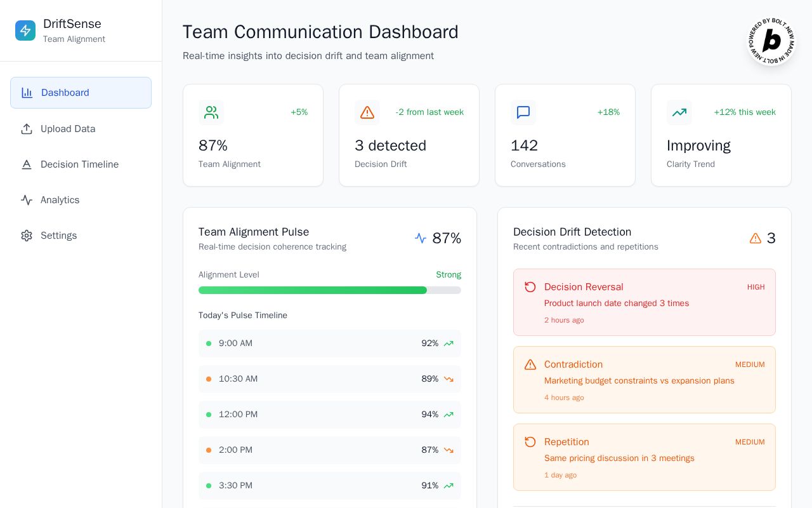Click the Dashboard bar chart icon

click(x=27, y=93)
